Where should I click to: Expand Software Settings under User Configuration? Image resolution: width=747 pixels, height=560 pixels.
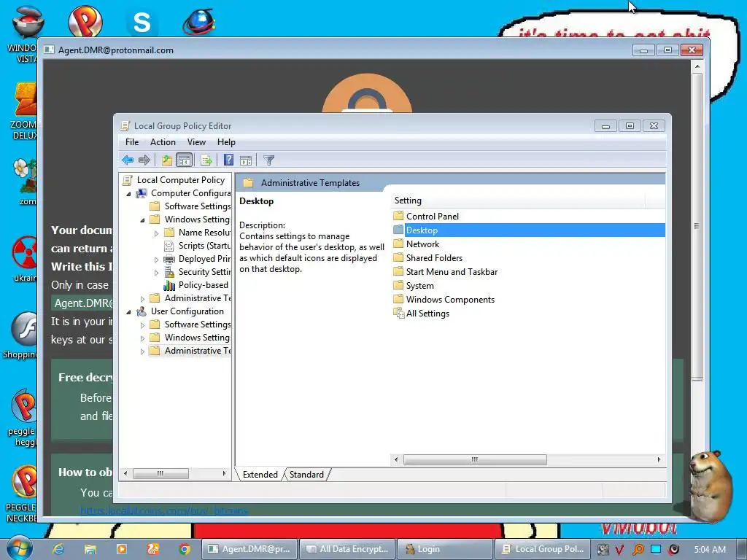tap(142, 325)
